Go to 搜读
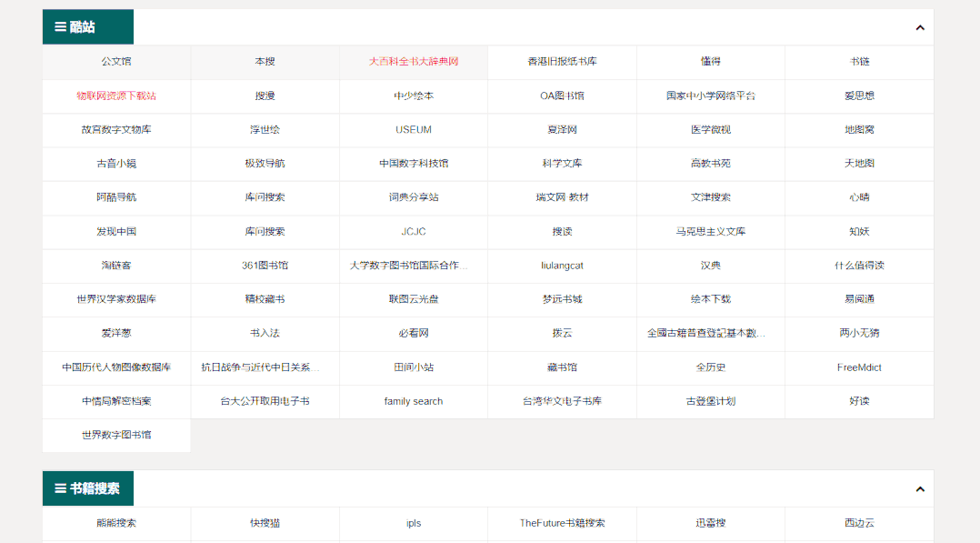 pyautogui.click(x=562, y=231)
